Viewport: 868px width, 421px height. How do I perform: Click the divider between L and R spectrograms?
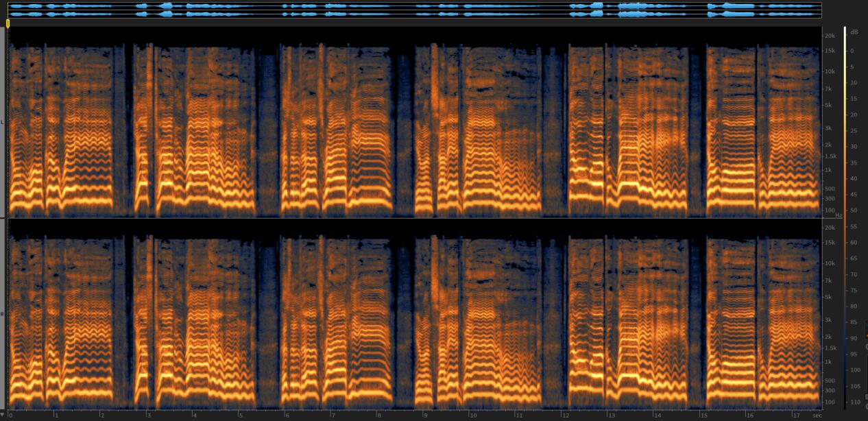tap(411, 219)
